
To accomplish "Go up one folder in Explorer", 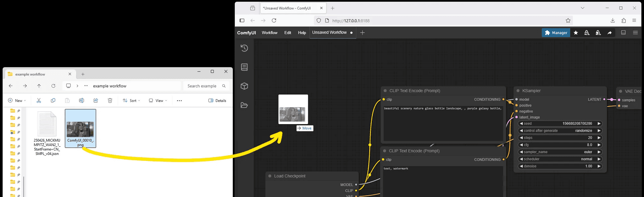I will pyautogui.click(x=39, y=86).
